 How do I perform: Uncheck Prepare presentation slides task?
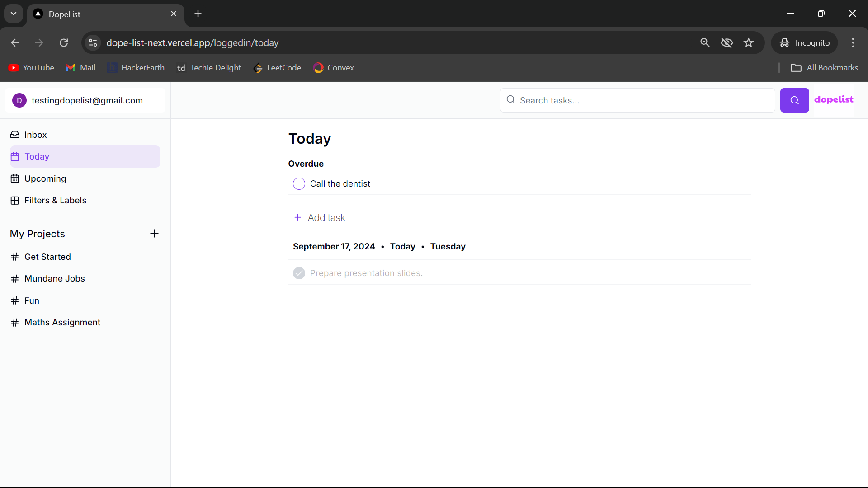(x=299, y=273)
